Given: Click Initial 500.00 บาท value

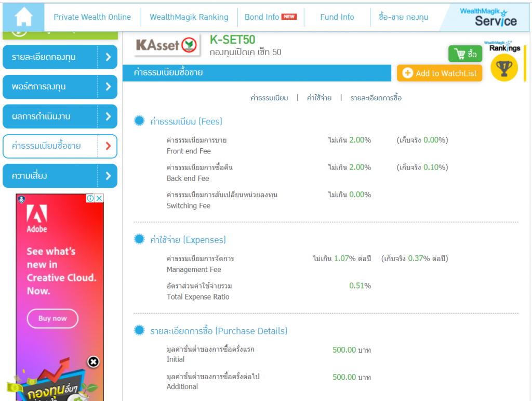Looking at the screenshot, I should pyautogui.click(x=352, y=350).
